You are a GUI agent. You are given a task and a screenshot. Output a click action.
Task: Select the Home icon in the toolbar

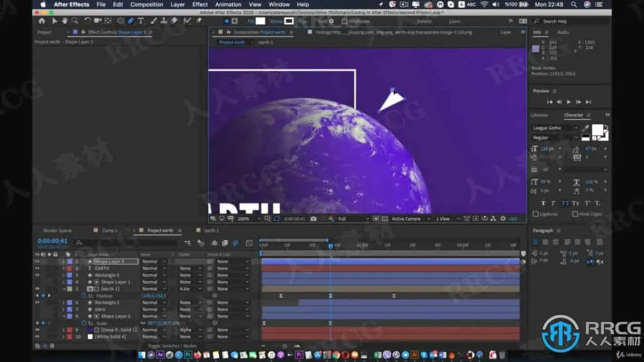coord(42,21)
